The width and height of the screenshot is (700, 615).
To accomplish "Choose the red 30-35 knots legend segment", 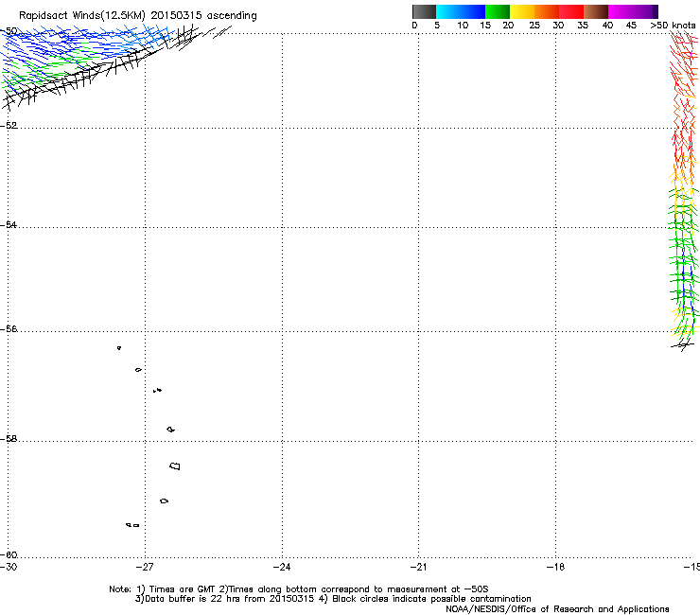I will pyautogui.click(x=571, y=11).
